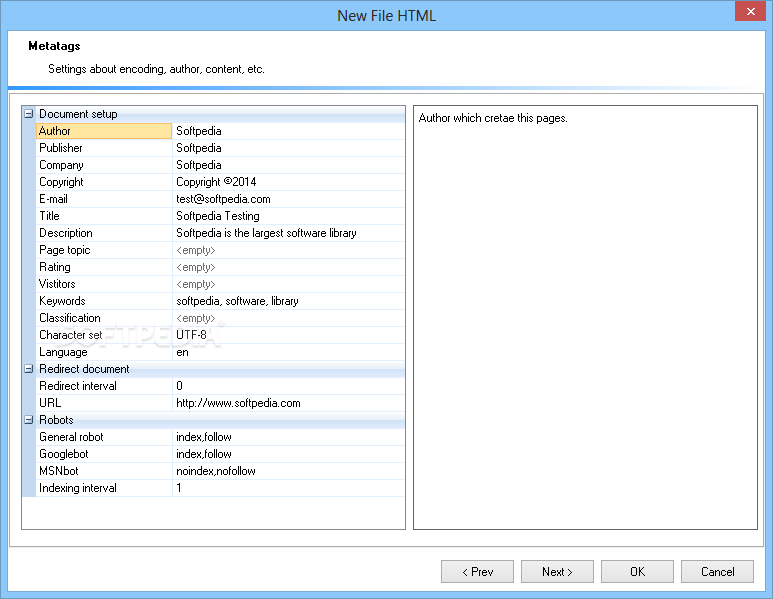The width and height of the screenshot is (773, 599).
Task: Edit the UTF-8 character set value
Action: click(288, 335)
